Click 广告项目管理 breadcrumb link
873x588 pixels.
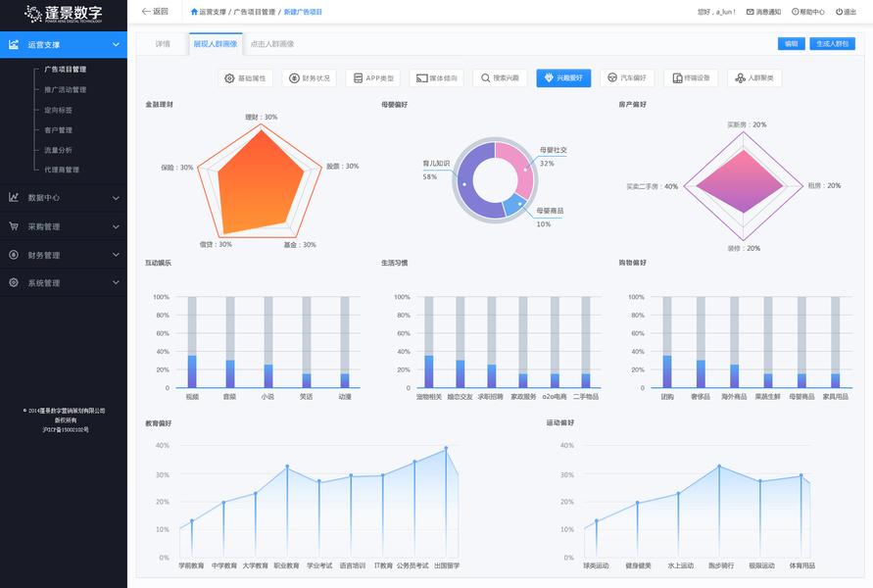click(255, 12)
